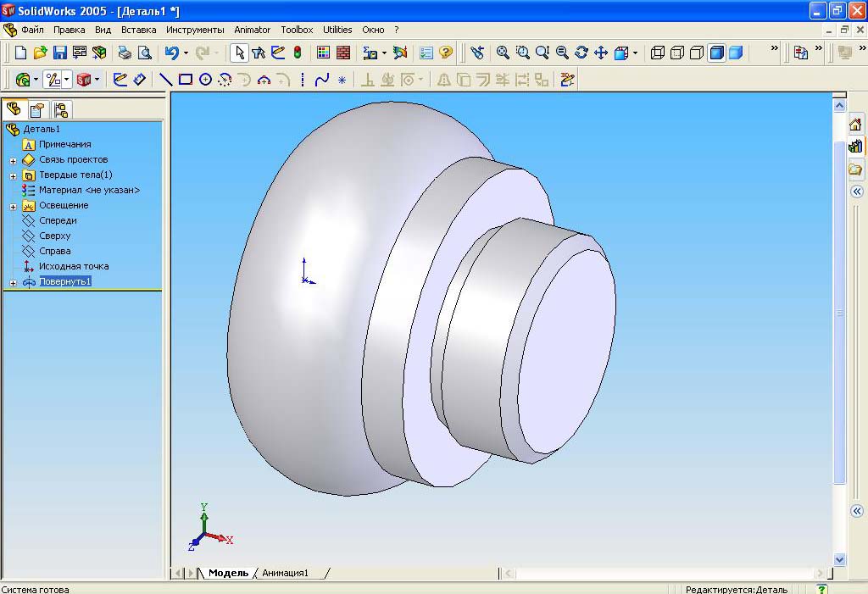The image size is (868, 594).
Task: Select Материал <не указан> item
Action: click(89, 190)
